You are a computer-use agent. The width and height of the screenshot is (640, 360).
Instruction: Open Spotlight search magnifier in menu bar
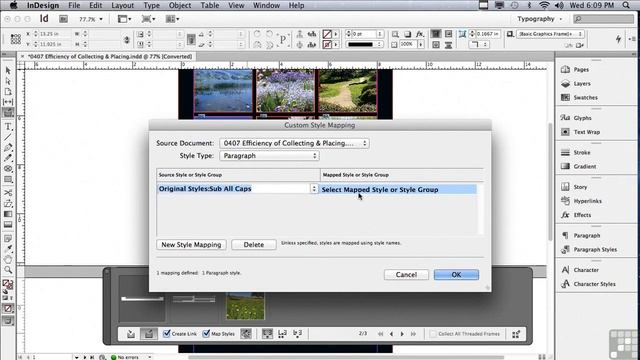point(626,5)
